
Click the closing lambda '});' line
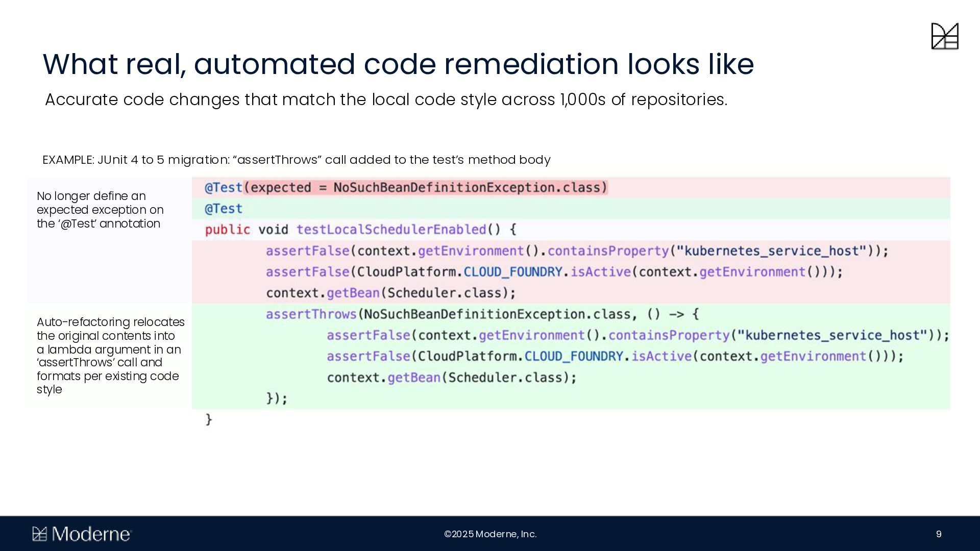tap(277, 398)
